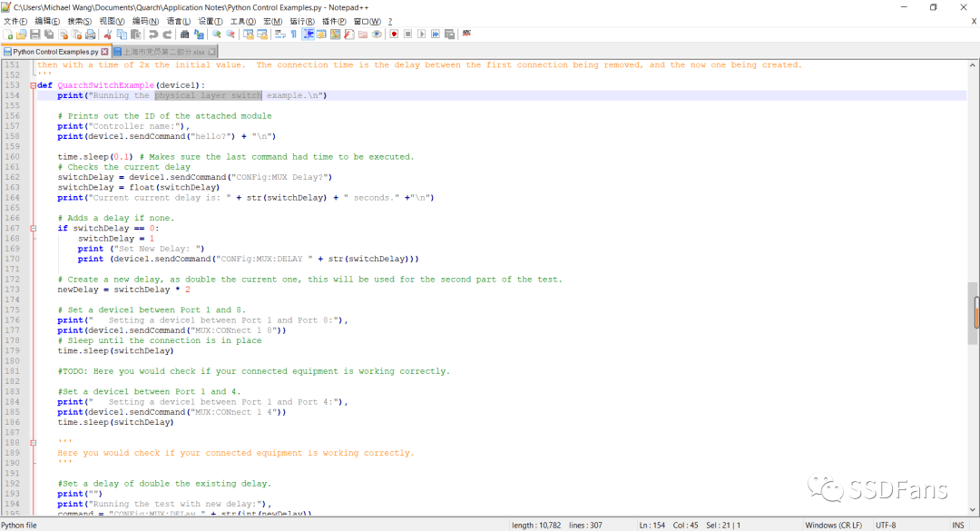This screenshot has height=531, width=980.
Task: Open the 设置(T) menu
Action: point(210,21)
